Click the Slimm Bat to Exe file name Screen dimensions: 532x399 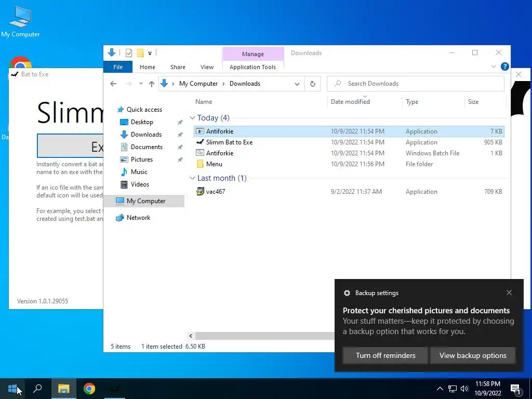click(229, 142)
